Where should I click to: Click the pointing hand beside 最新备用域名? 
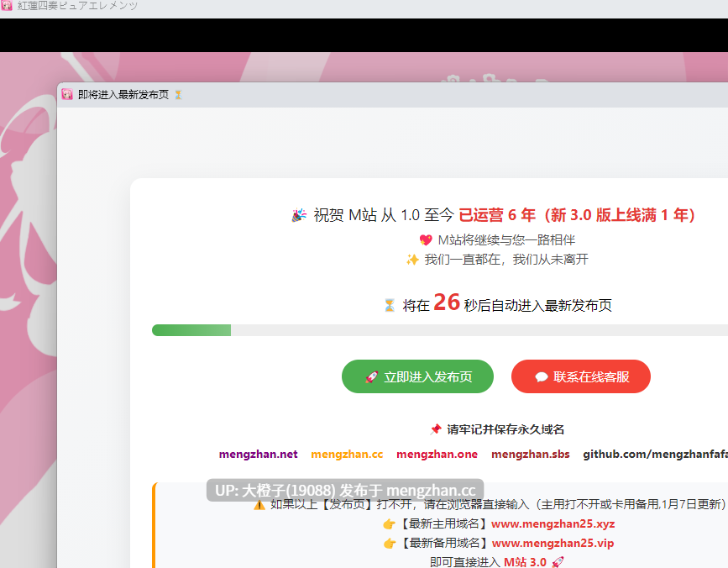pos(390,544)
